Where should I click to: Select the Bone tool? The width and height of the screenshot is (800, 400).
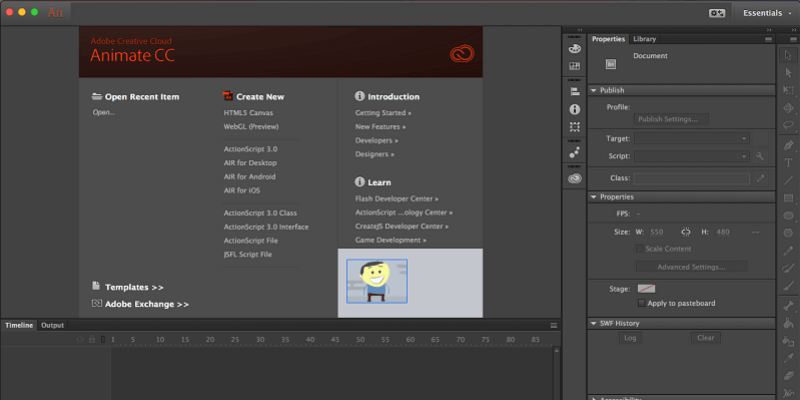pos(788,306)
